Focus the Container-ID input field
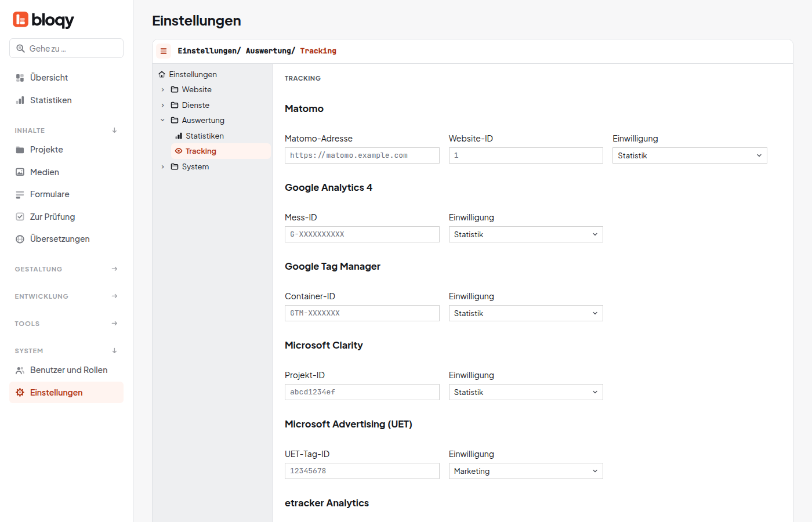The width and height of the screenshot is (812, 522). pyautogui.click(x=362, y=313)
